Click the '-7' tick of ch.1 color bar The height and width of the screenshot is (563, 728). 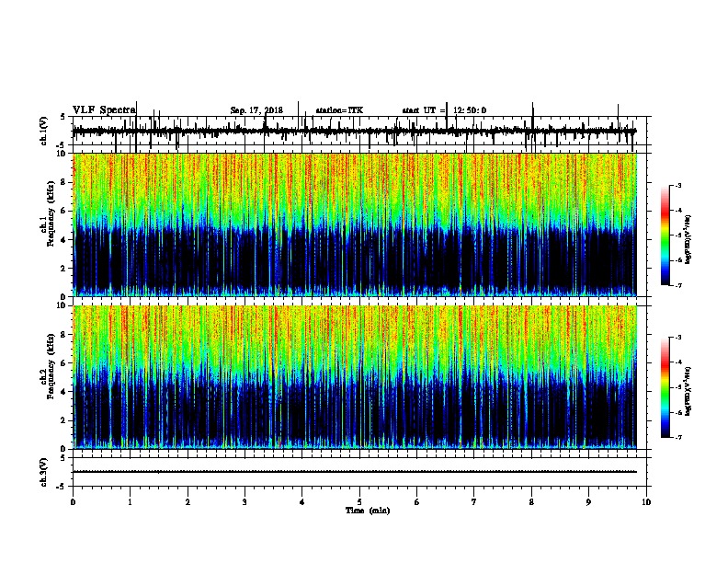[x=678, y=285]
